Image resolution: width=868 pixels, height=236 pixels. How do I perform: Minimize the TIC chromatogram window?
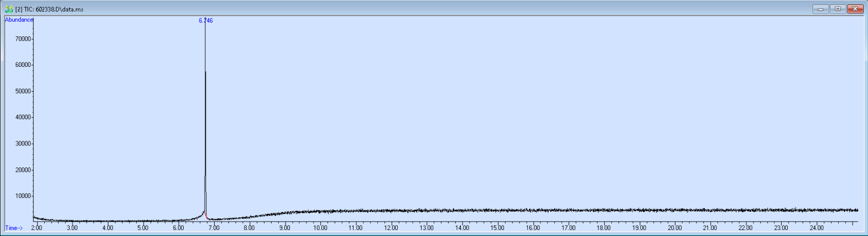click(x=820, y=9)
